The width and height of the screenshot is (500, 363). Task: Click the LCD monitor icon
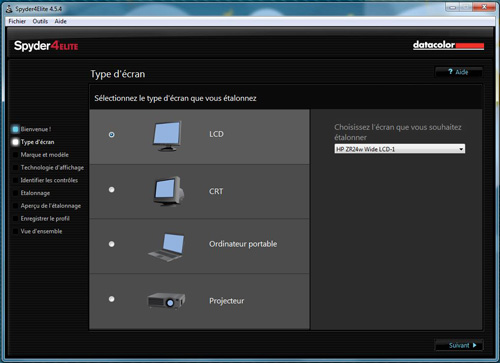click(x=167, y=136)
